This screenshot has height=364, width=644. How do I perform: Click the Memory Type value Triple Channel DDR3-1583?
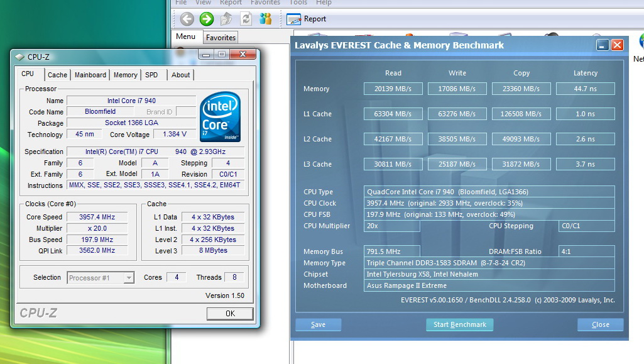click(489, 263)
